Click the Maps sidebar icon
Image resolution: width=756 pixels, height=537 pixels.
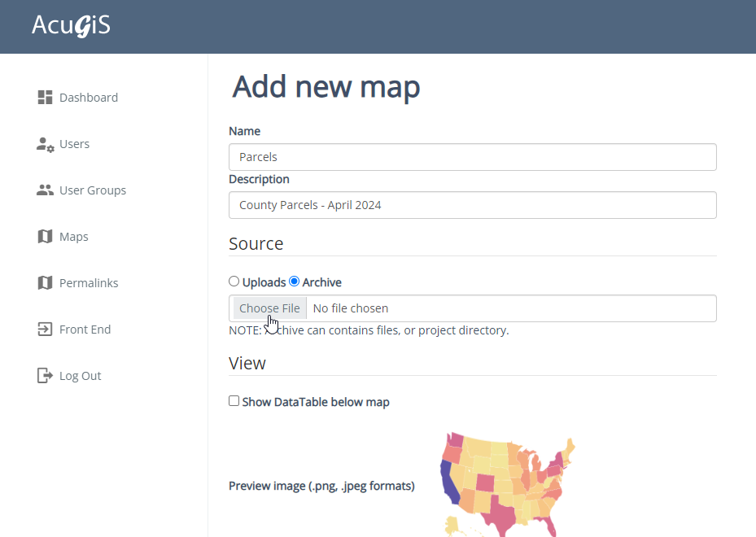tap(45, 237)
